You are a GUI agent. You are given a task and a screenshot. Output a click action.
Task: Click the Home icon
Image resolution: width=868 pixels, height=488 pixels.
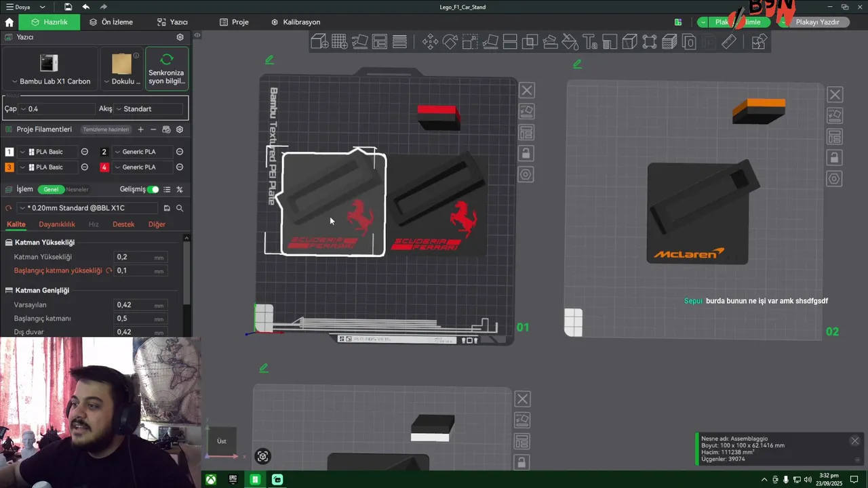point(9,22)
